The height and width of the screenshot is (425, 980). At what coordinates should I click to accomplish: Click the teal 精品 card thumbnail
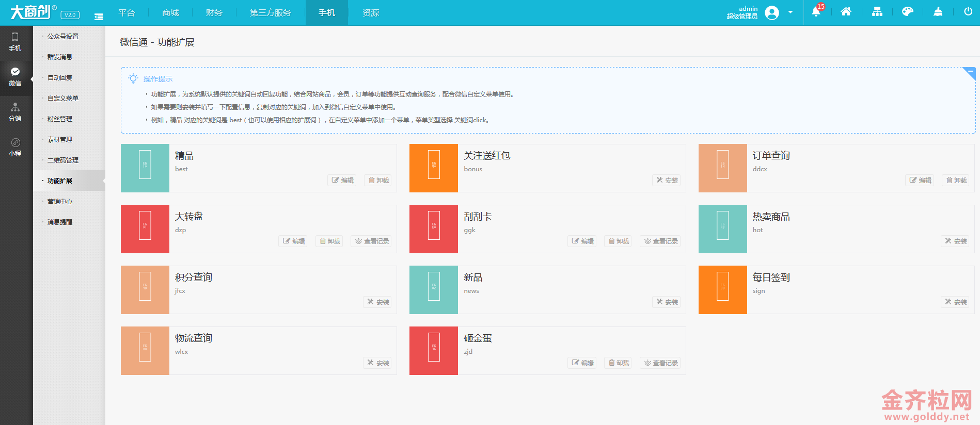pos(145,168)
